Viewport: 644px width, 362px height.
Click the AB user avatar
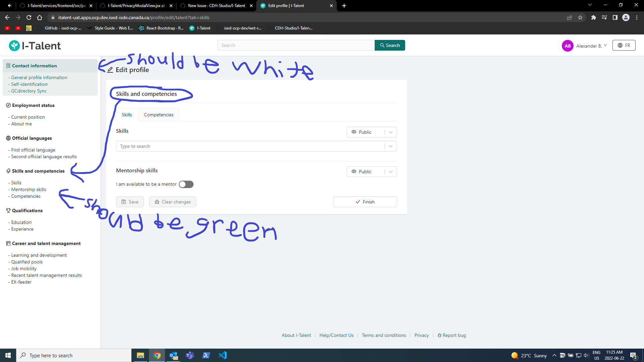pyautogui.click(x=568, y=46)
